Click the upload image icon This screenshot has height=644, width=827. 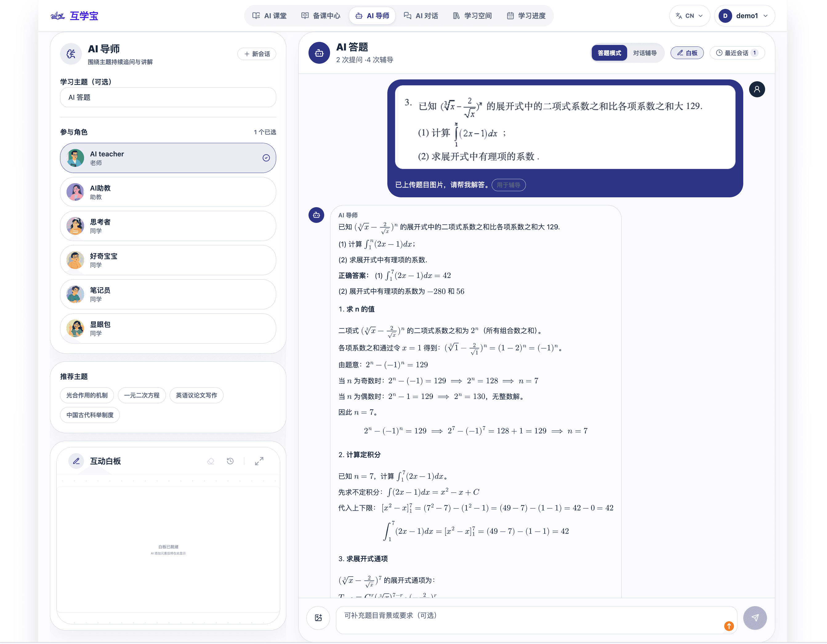click(x=318, y=618)
